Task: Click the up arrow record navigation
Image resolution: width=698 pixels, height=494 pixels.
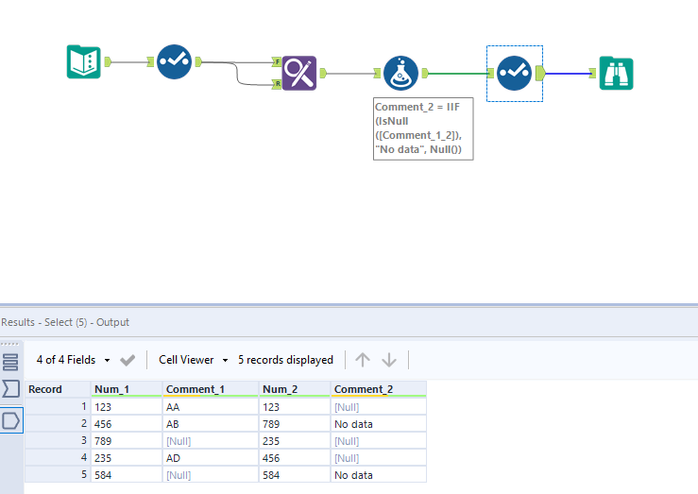Action: pos(362,360)
